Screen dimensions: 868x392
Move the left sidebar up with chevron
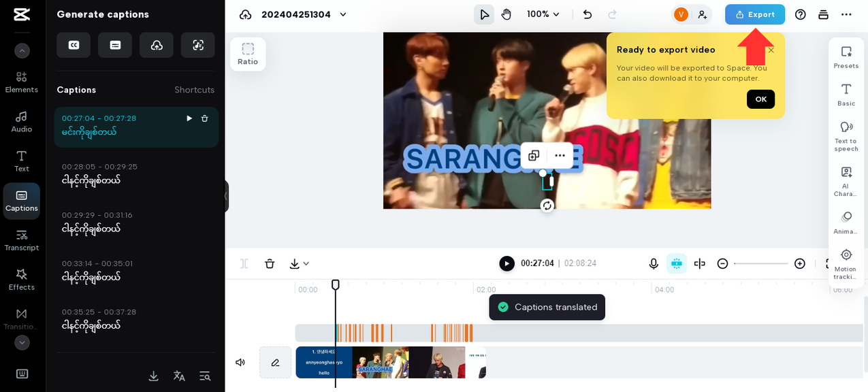pos(22,50)
